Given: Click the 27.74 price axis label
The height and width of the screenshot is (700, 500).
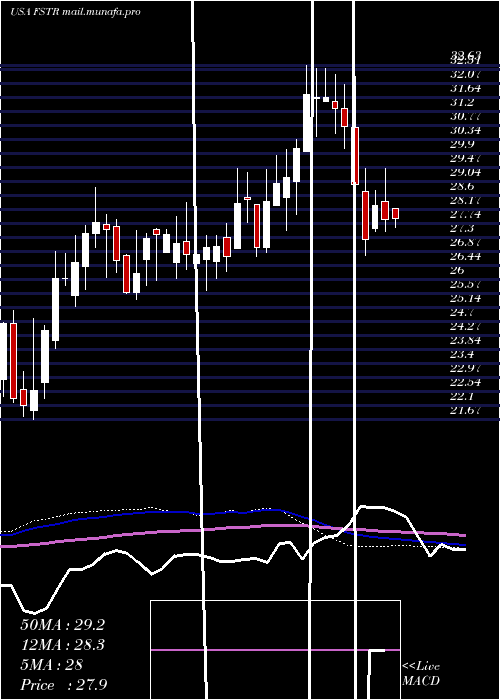Looking at the screenshot, I should click(x=465, y=214).
